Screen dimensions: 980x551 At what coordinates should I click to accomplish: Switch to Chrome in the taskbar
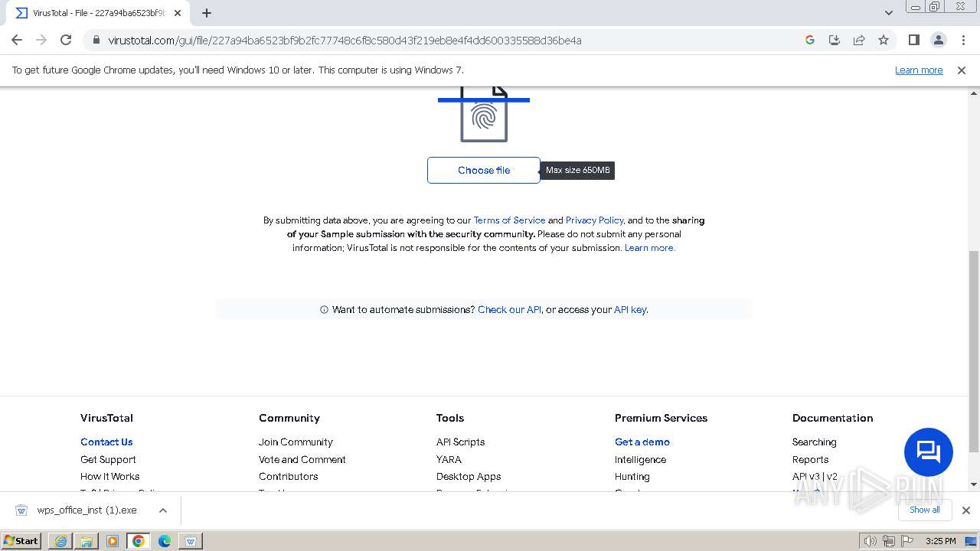click(139, 541)
